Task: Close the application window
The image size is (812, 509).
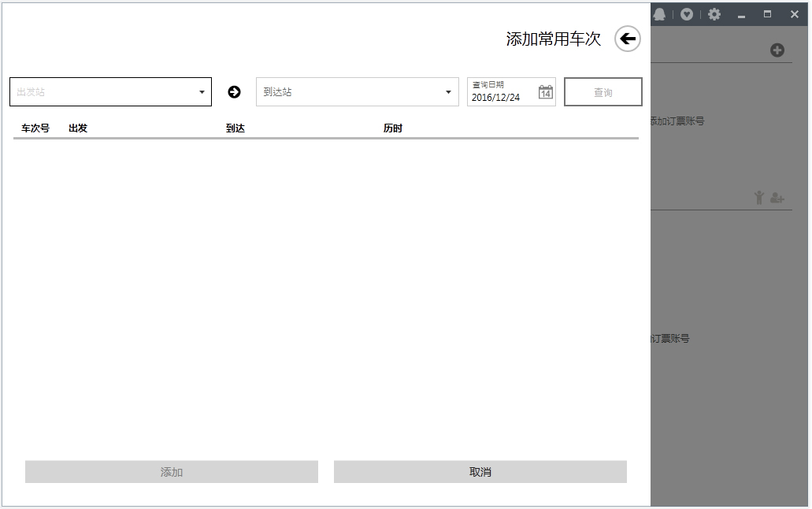Action: (795, 14)
